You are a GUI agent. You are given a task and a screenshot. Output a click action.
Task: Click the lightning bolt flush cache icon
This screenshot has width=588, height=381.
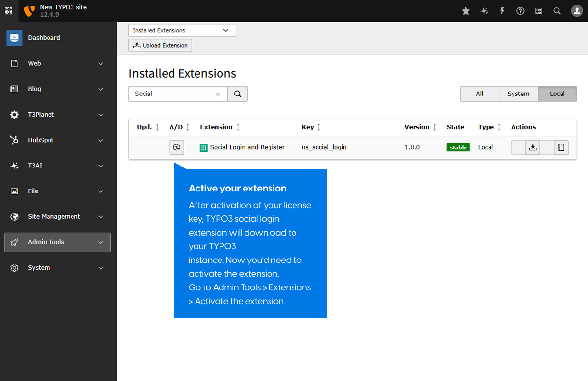coord(502,11)
